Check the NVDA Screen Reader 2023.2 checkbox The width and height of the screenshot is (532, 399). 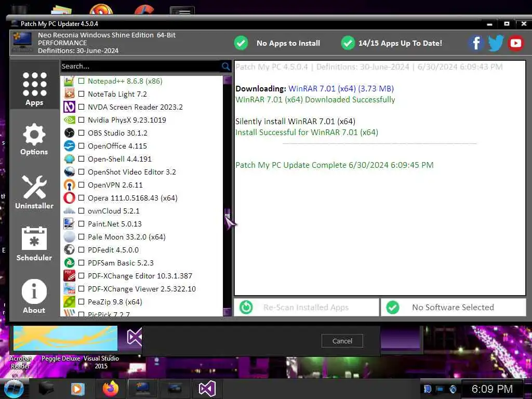click(x=82, y=107)
